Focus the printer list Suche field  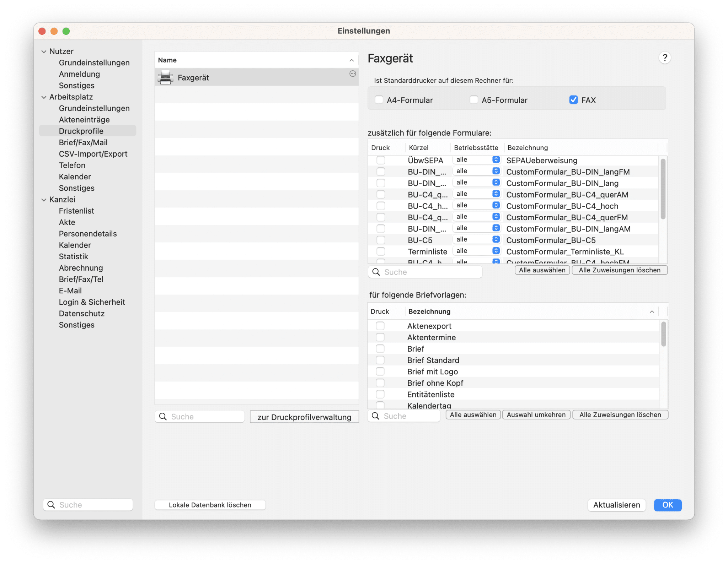coord(200,417)
